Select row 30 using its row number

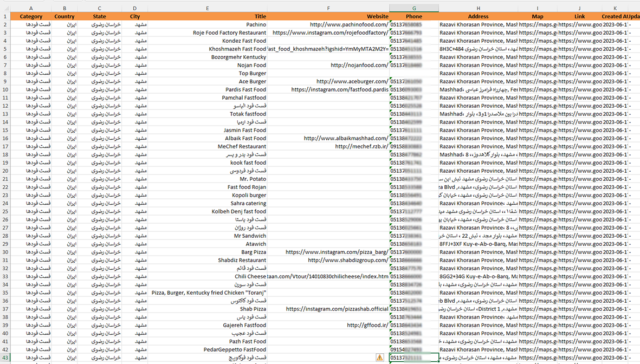click(x=5, y=252)
